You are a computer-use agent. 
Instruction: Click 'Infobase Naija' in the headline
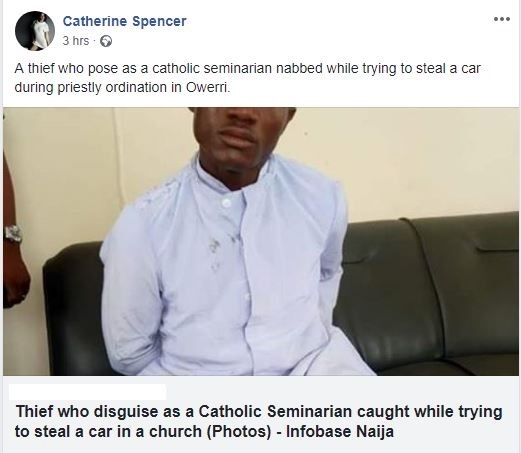tap(340, 432)
